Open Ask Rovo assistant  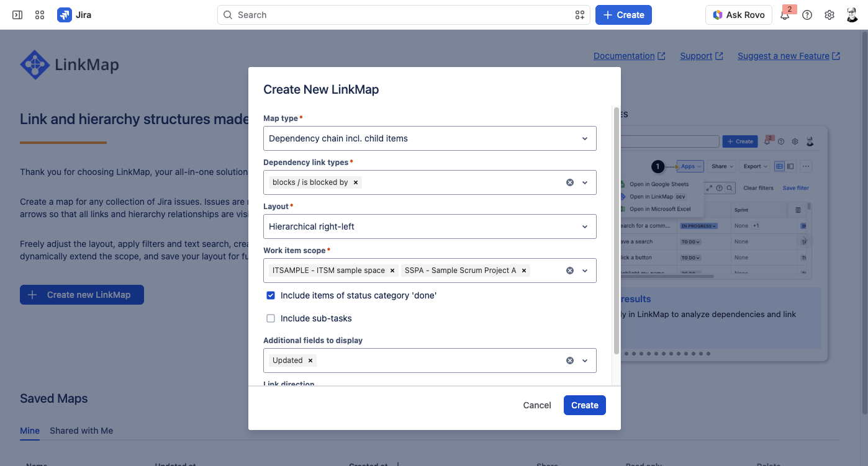point(739,15)
